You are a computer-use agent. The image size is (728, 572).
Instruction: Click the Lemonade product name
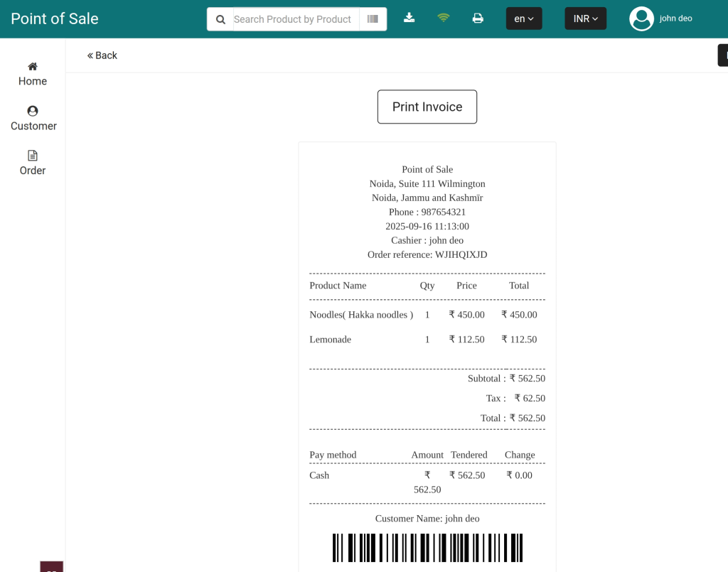pos(330,340)
